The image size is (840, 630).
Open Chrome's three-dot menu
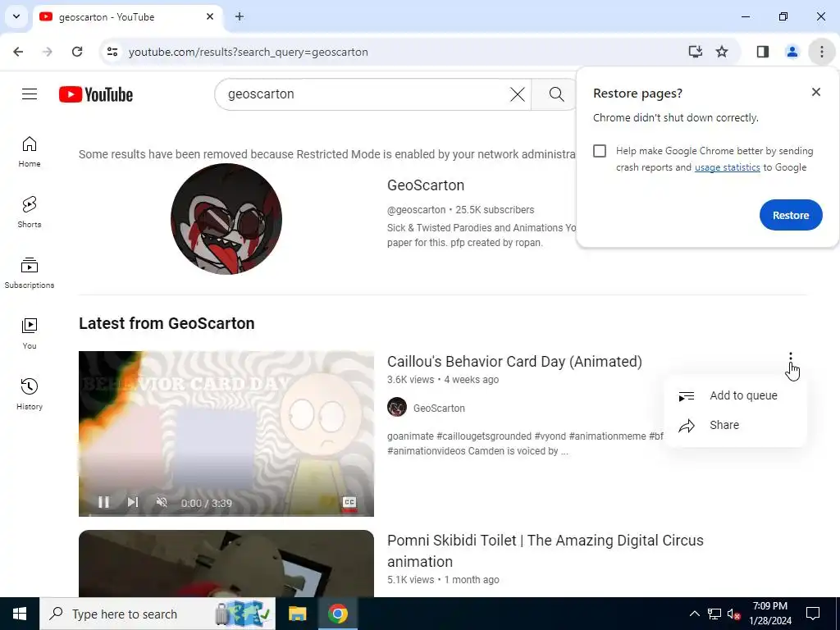point(822,52)
